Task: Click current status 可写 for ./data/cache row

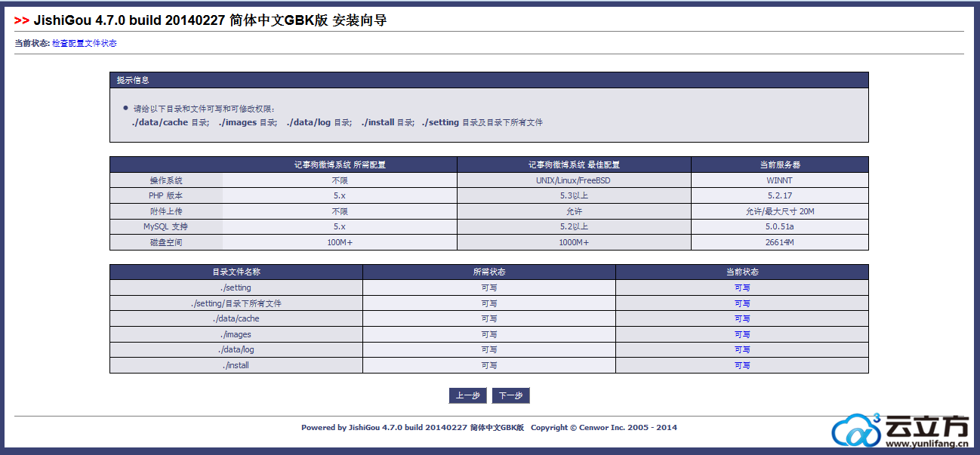Action: tap(742, 318)
